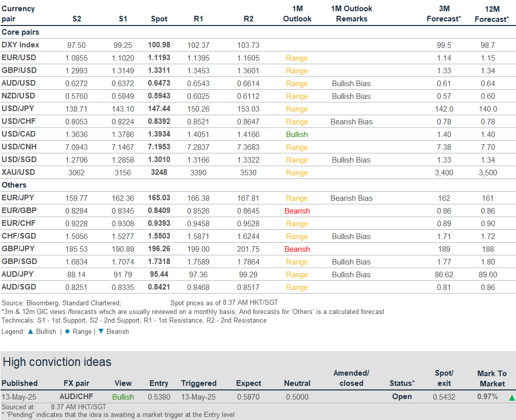
Task: Click the Range diamond icon in the legend
Action: [67, 331]
